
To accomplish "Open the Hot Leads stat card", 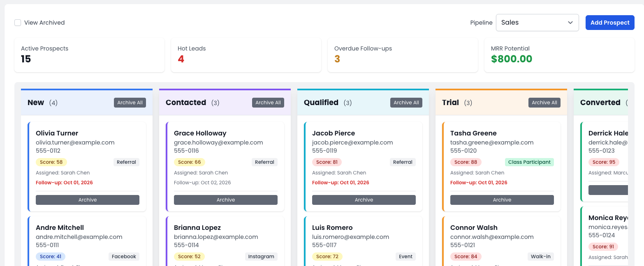I will 246,55.
